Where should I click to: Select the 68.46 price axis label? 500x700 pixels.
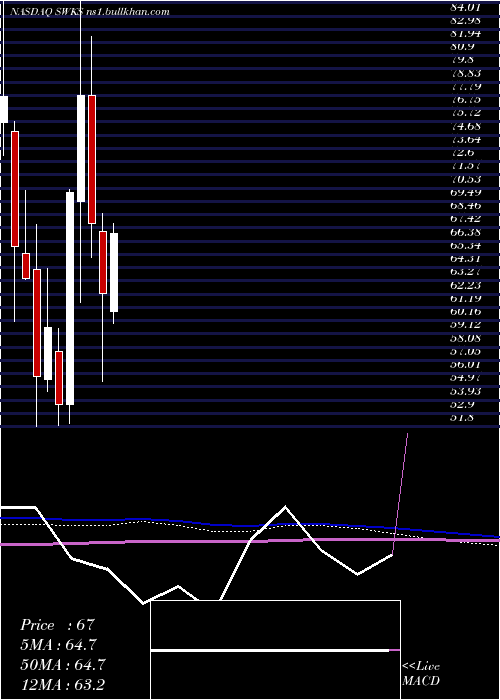point(465,206)
